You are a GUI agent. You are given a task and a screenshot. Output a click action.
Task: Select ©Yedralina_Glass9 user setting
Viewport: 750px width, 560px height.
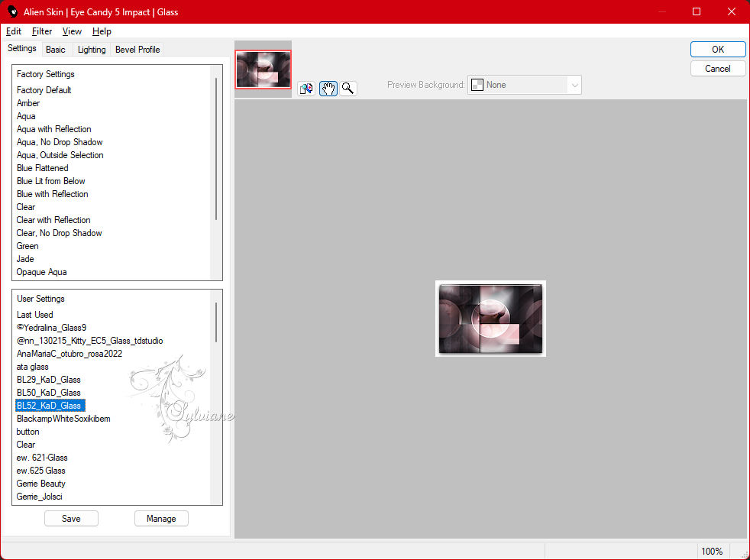[51, 327]
